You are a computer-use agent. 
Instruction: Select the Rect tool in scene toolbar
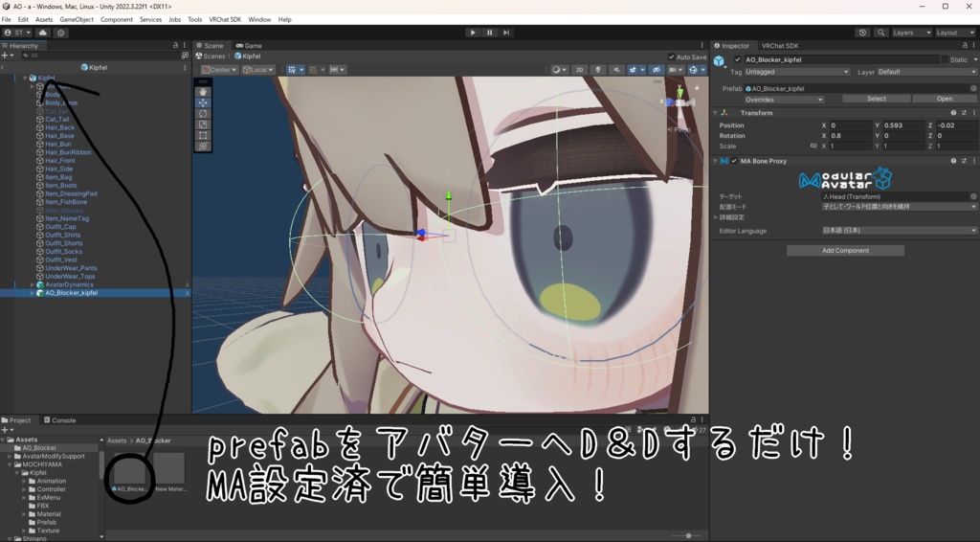tap(203, 135)
